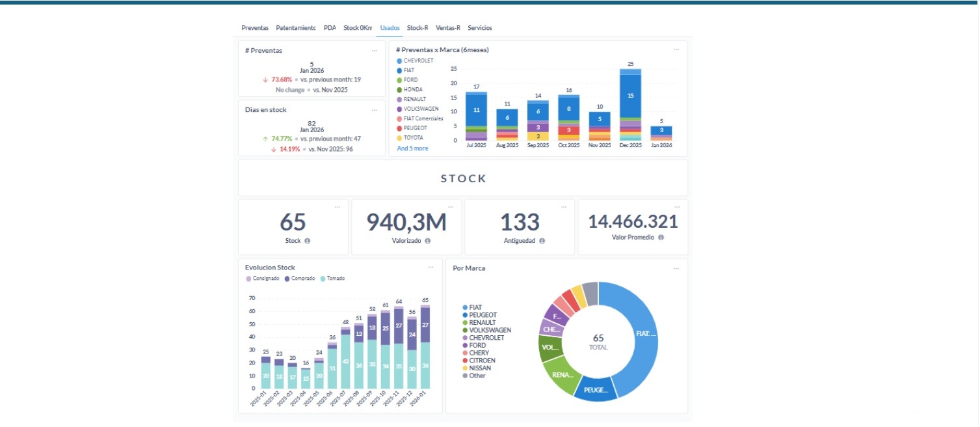Switch to the Stock 0Km tab
Image resolution: width=980 pixels, height=427 pixels.
358,28
